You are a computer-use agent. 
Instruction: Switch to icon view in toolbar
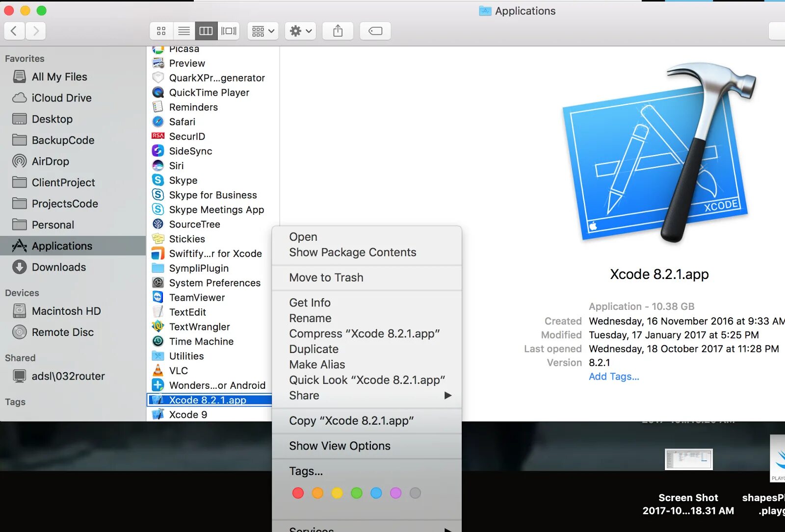[x=161, y=31]
